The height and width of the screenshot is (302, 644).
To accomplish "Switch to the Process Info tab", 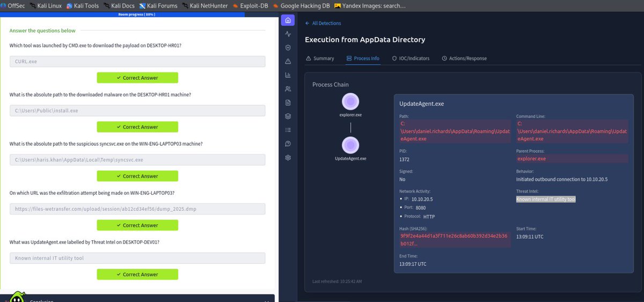I will tap(363, 58).
